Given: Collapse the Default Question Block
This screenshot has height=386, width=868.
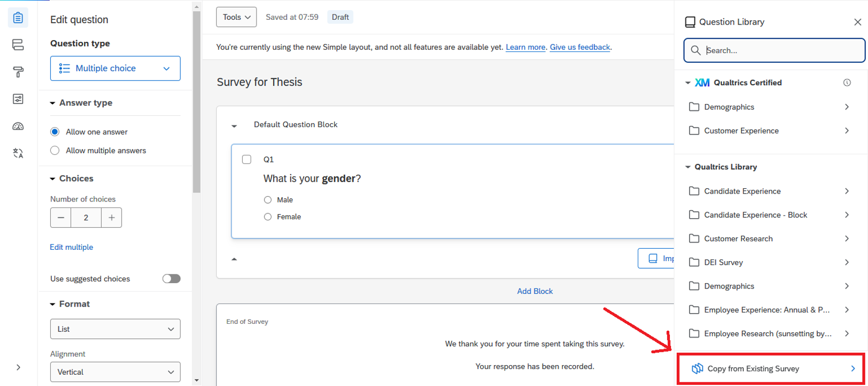Looking at the screenshot, I should coord(234,125).
